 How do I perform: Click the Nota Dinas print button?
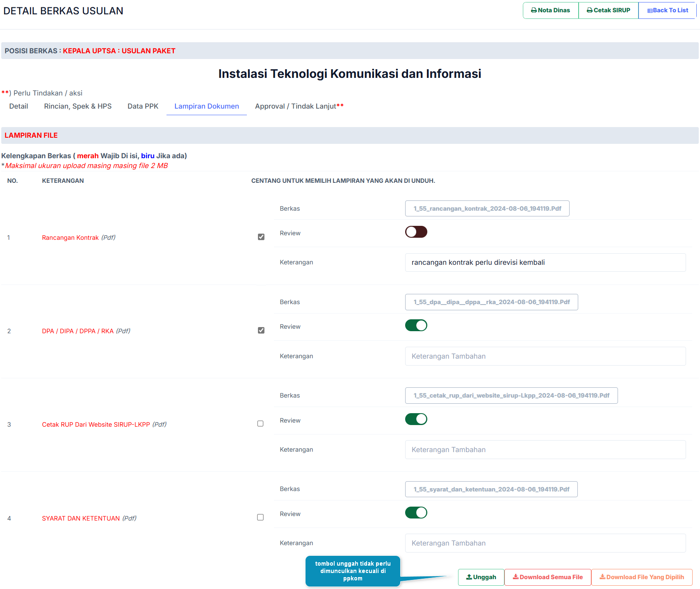pyautogui.click(x=550, y=10)
